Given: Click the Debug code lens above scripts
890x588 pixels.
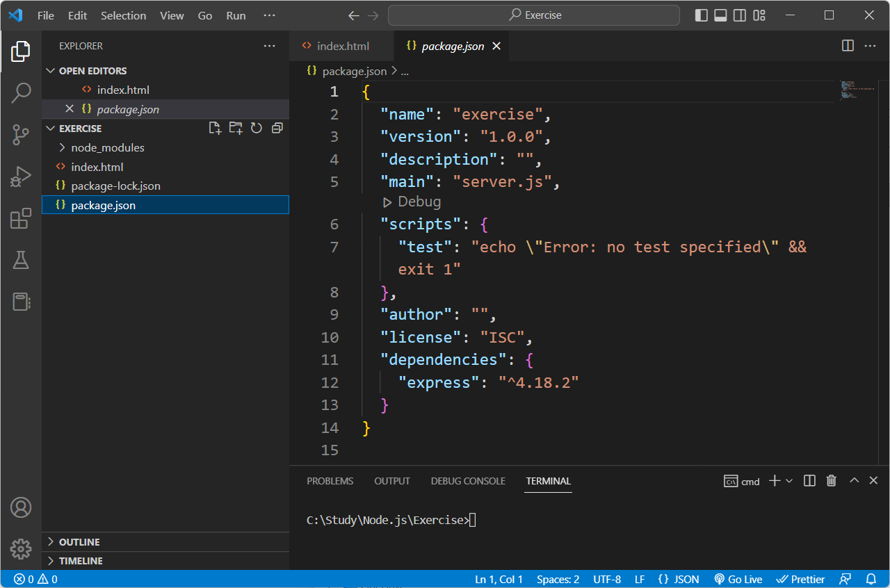Looking at the screenshot, I should tap(412, 202).
